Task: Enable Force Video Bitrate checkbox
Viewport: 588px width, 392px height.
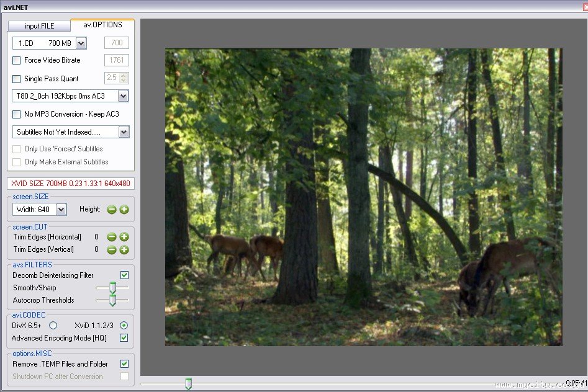Action: [17, 60]
